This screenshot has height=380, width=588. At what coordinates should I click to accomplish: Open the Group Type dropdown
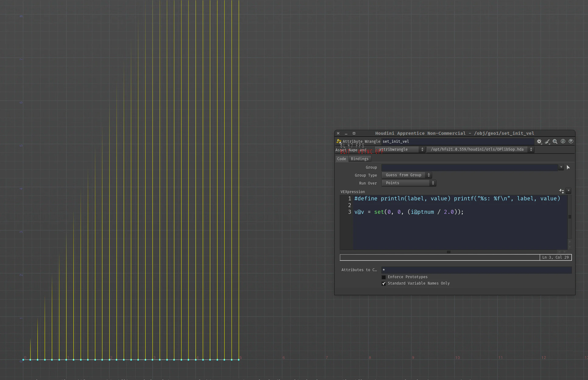pos(407,175)
